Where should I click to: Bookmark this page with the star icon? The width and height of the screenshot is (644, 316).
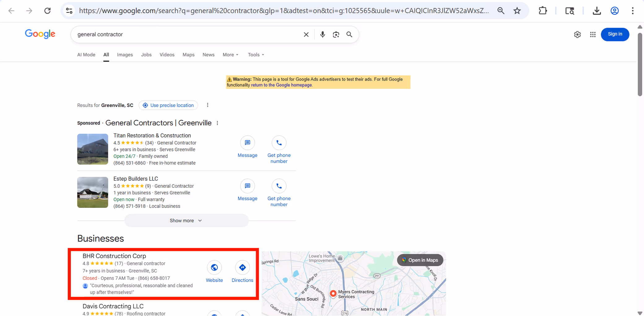pyautogui.click(x=517, y=11)
